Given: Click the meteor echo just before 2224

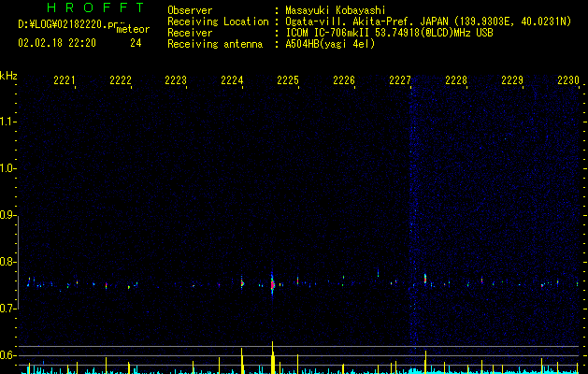Looking at the screenshot, I should [x=242, y=283].
